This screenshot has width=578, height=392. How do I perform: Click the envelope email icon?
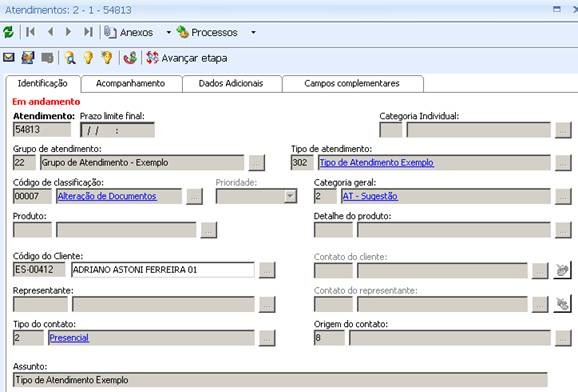(x=8, y=58)
